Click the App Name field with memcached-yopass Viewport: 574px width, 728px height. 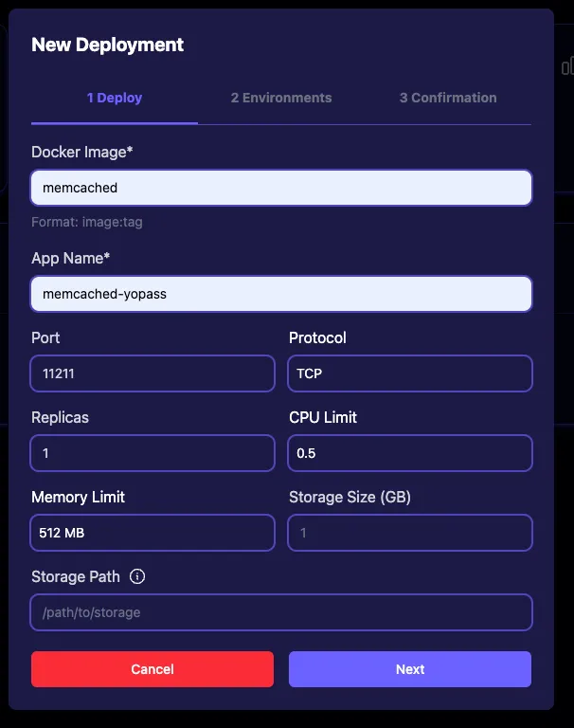(281, 294)
